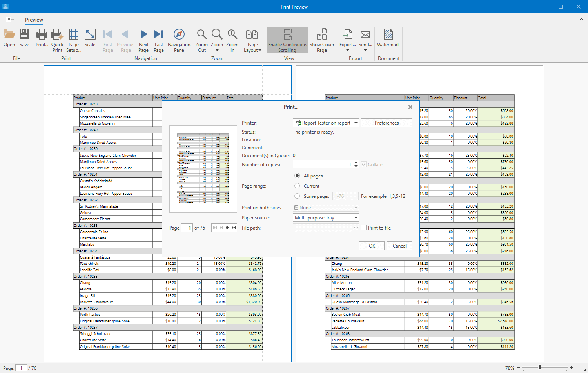Click the Preferences button

pos(387,123)
